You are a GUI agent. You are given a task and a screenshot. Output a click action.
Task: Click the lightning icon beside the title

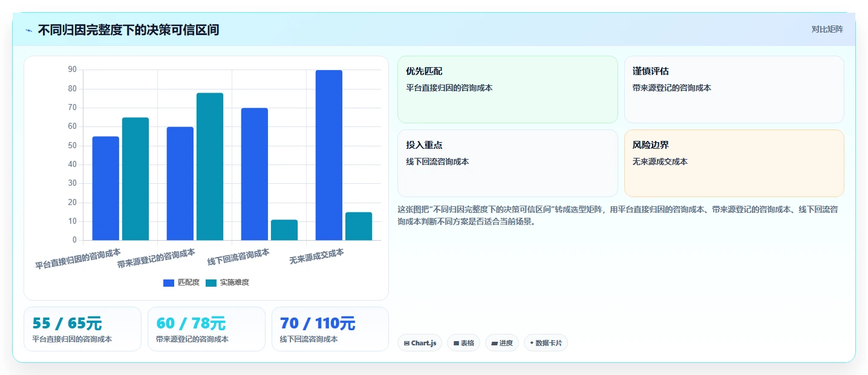pyautogui.click(x=28, y=30)
